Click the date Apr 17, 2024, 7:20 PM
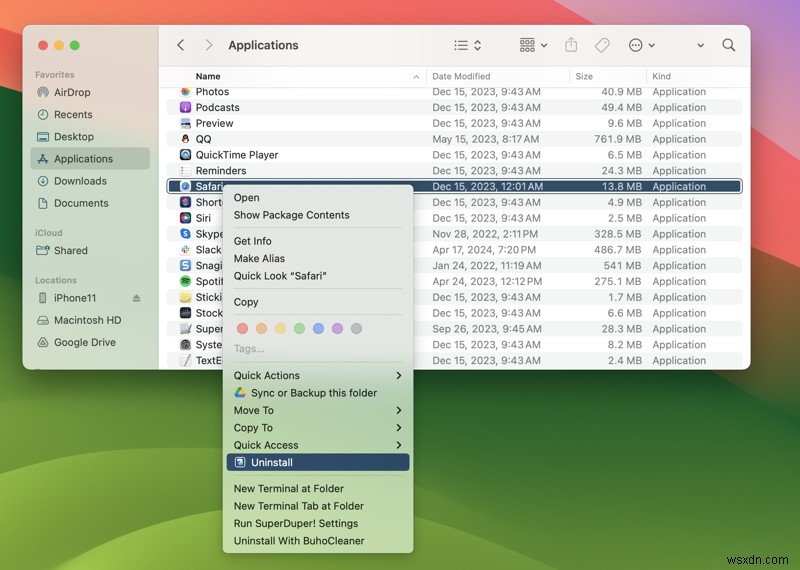This screenshot has height=570, width=800. 484,250
